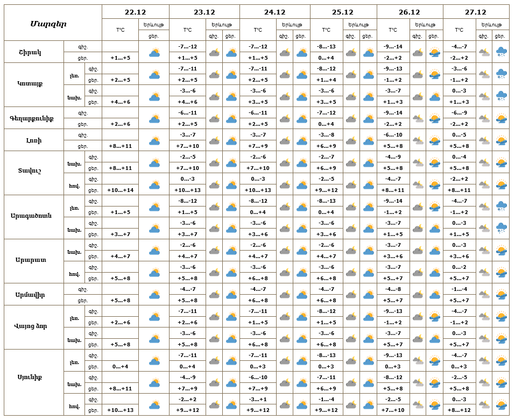Click Արմավիր's night weather icon for 23.12
Screen dimensions: 515x420
click(x=214, y=295)
